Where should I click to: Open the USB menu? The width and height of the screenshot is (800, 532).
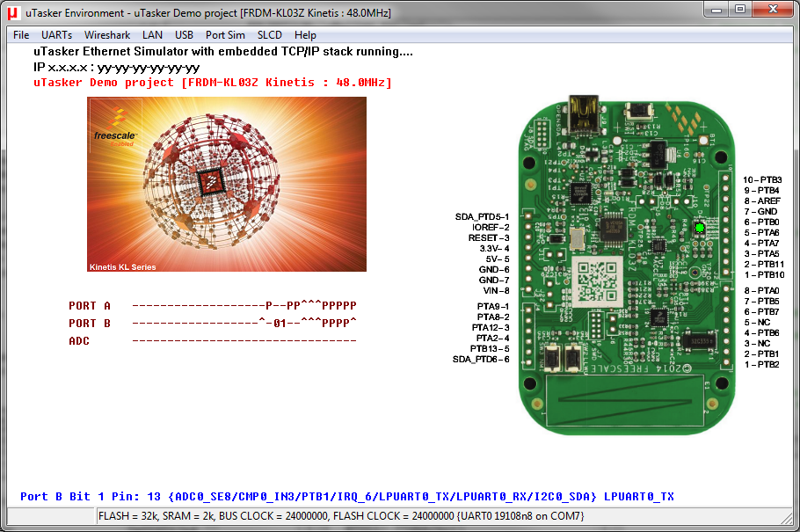tap(185, 34)
